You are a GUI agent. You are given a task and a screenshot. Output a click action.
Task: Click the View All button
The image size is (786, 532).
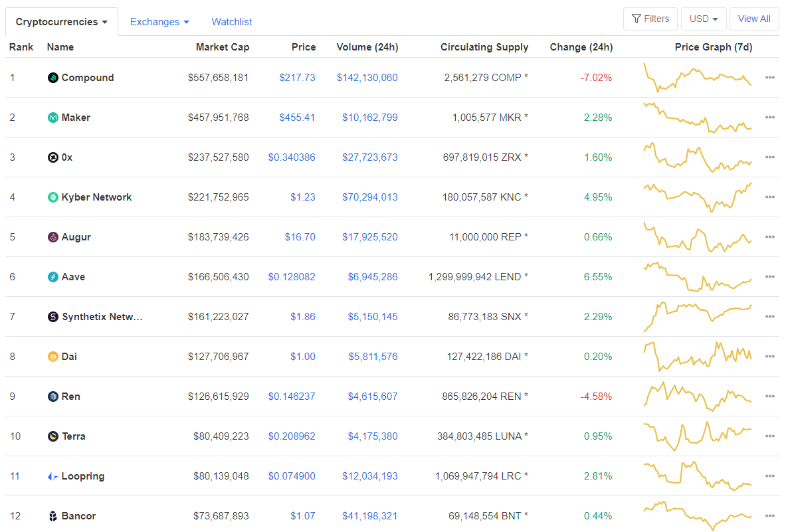[x=754, y=19]
